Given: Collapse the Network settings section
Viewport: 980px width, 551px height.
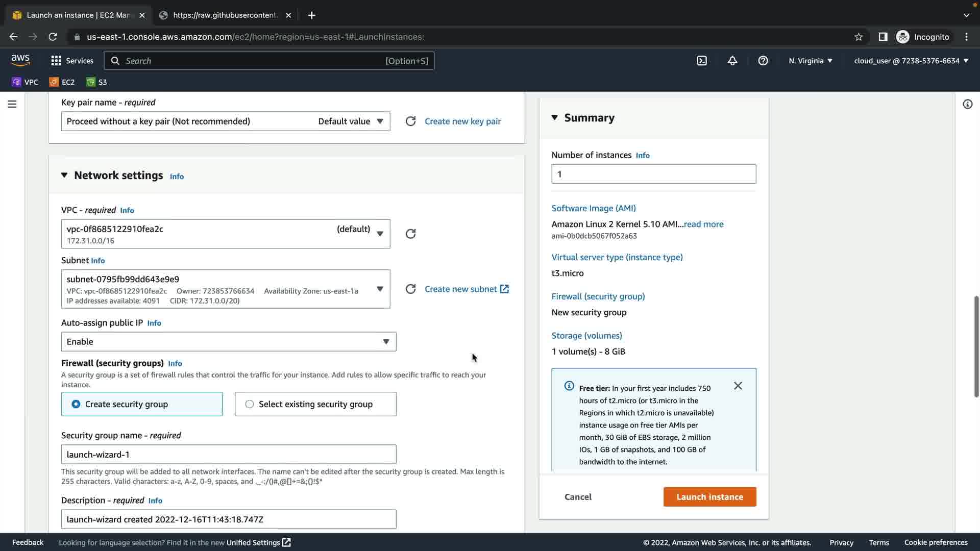Looking at the screenshot, I should pos(64,175).
